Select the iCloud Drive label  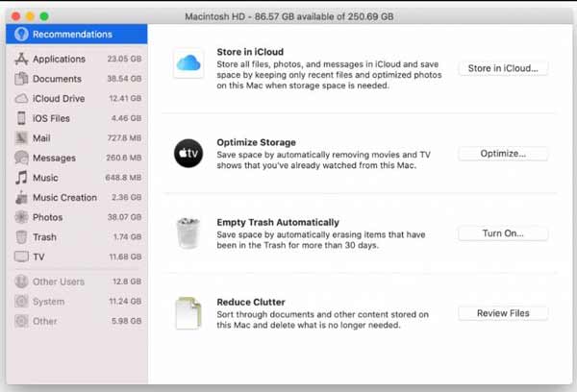pyautogui.click(x=59, y=99)
